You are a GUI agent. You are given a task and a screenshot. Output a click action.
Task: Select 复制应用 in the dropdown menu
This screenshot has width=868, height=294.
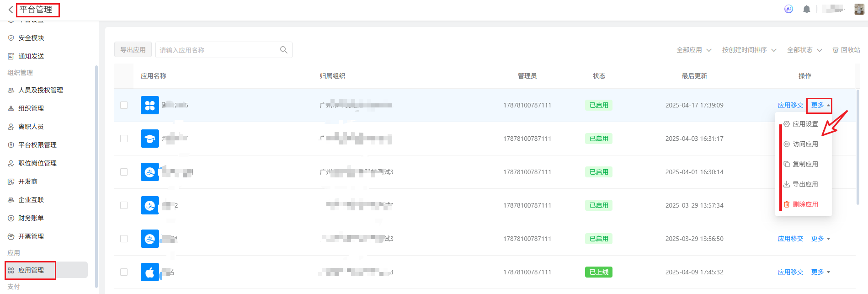pyautogui.click(x=805, y=164)
